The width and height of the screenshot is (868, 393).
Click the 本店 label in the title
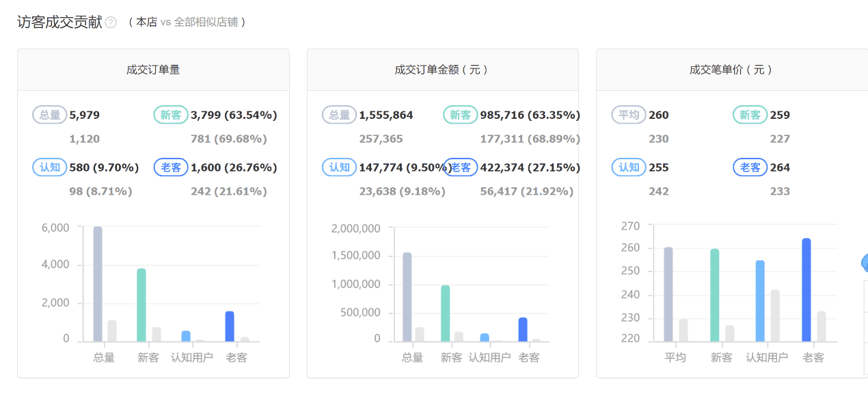(146, 22)
